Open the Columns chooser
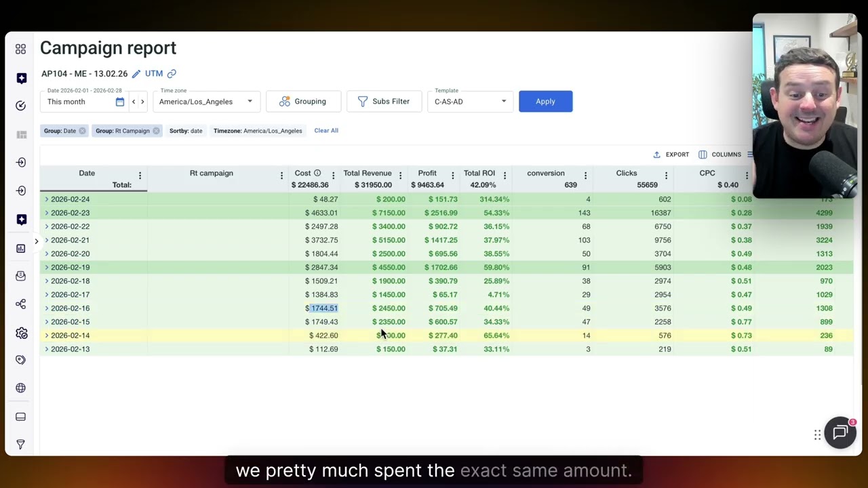This screenshot has width=868, height=488. [x=719, y=155]
